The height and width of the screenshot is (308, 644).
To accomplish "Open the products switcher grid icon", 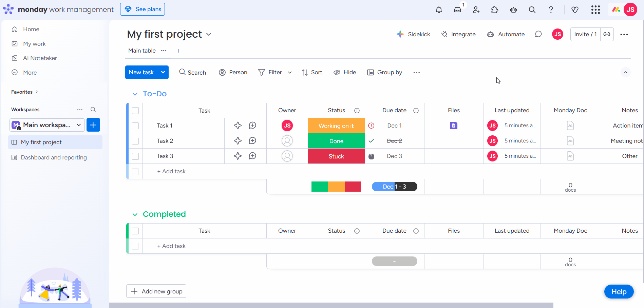I will (595, 10).
